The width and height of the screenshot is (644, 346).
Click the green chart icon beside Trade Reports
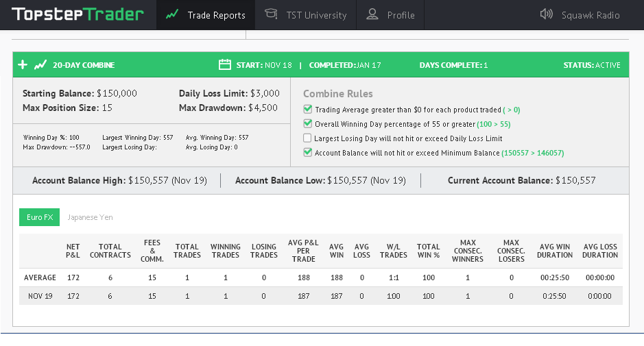click(x=171, y=15)
